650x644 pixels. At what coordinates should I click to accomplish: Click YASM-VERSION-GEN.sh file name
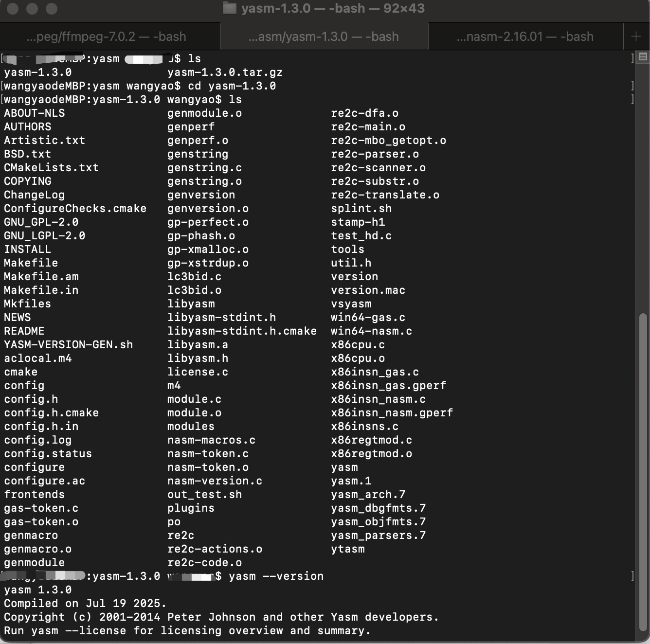click(x=69, y=344)
